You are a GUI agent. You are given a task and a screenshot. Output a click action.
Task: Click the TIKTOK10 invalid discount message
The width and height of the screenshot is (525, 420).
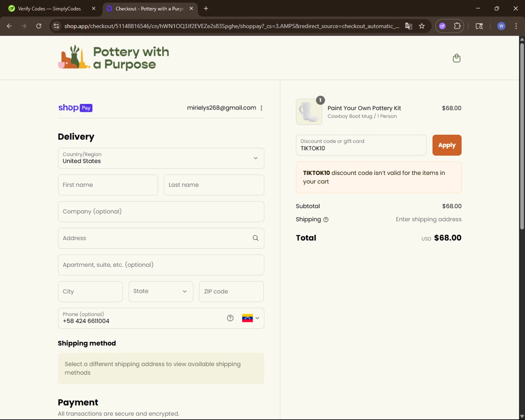(x=379, y=177)
